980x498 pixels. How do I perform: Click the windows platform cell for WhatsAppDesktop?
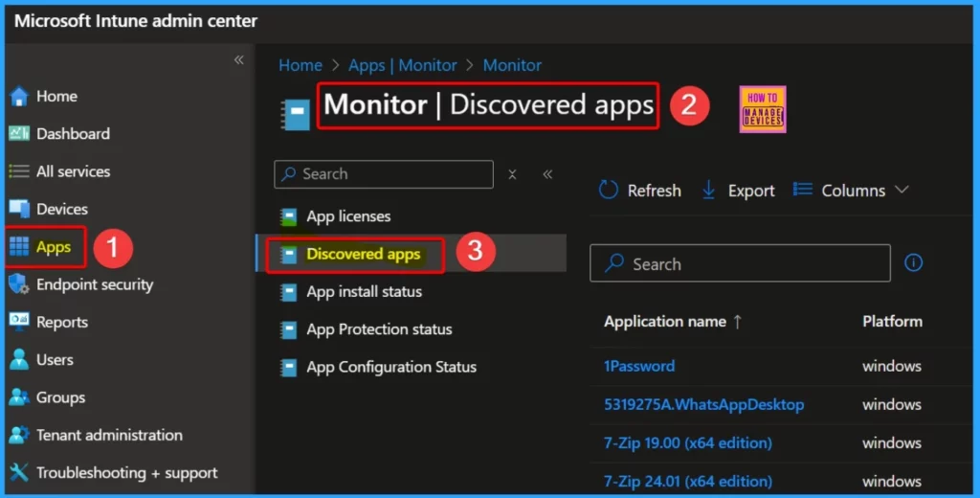pos(892,405)
